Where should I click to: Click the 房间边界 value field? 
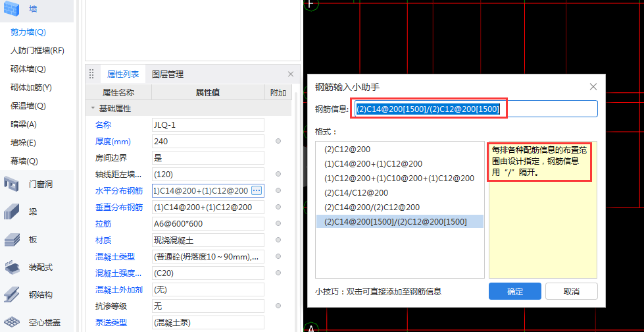[208, 157]
